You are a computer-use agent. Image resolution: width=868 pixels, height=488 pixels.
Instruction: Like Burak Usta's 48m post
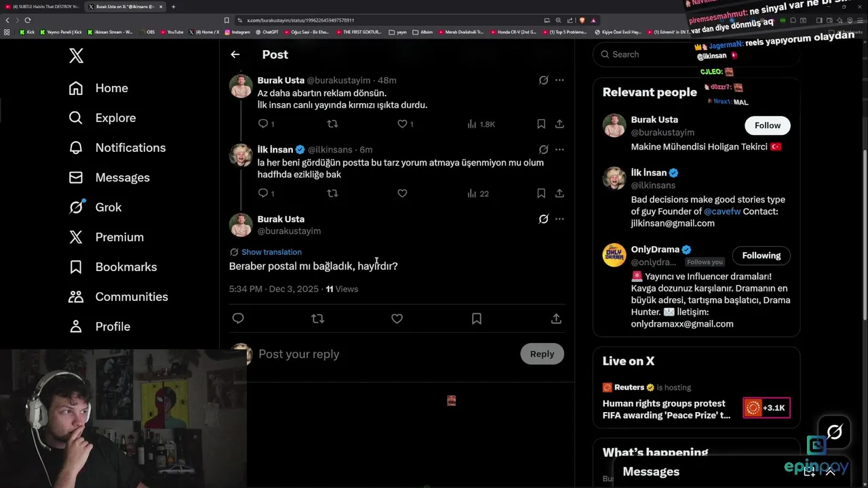pos(402,124)
